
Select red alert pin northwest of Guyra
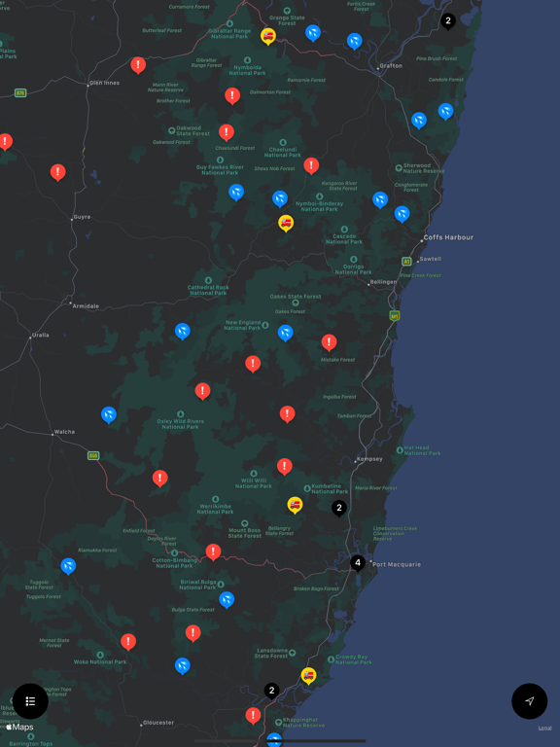pyautogui.click(x=57, y=172)
